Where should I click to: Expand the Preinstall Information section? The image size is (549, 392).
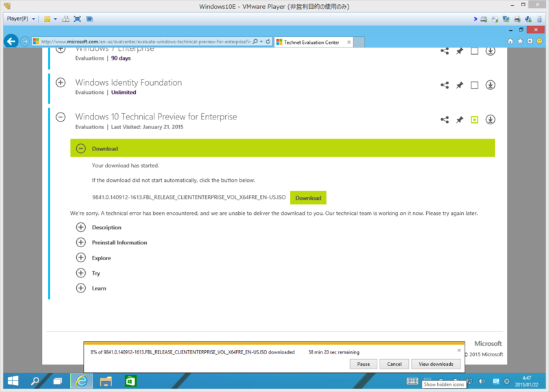(81, 242)
